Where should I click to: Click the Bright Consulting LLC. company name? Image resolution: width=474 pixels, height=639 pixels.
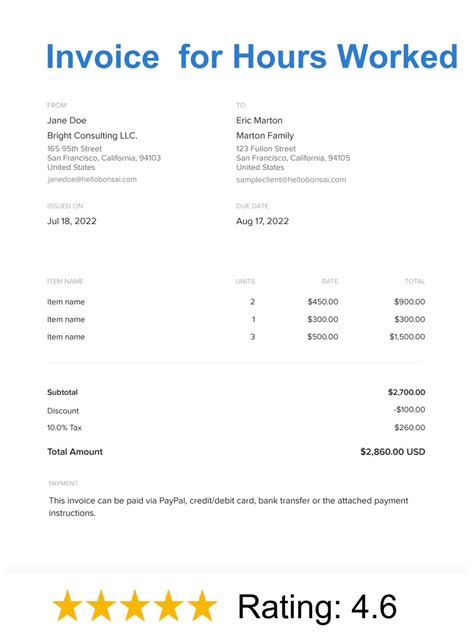click(x=92, y=135)
